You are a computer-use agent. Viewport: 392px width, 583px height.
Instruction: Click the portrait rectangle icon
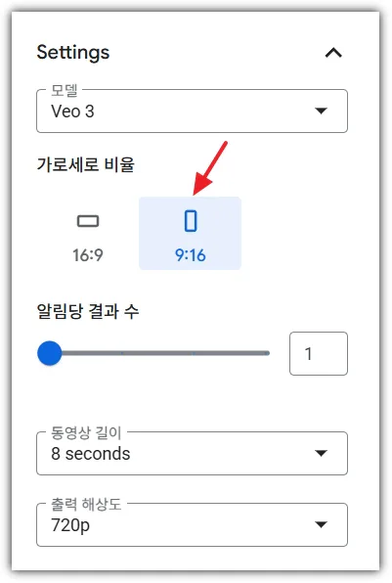coord(191,221)
